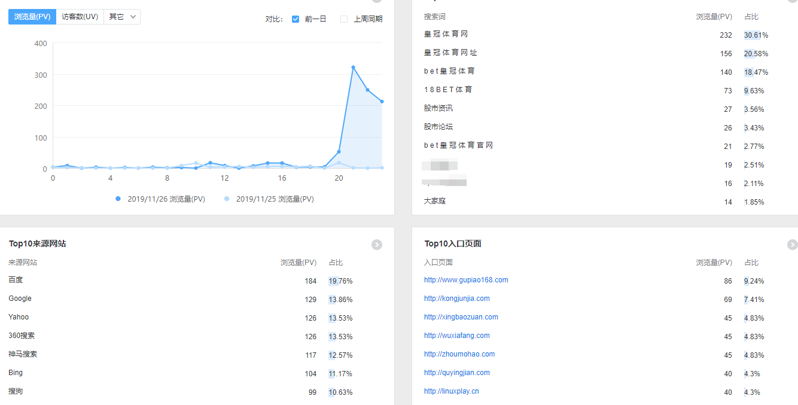Image resolution: width=798 pixels, height=405 pixels.
Task: Select search term 18BET体育
Action: 448,90
